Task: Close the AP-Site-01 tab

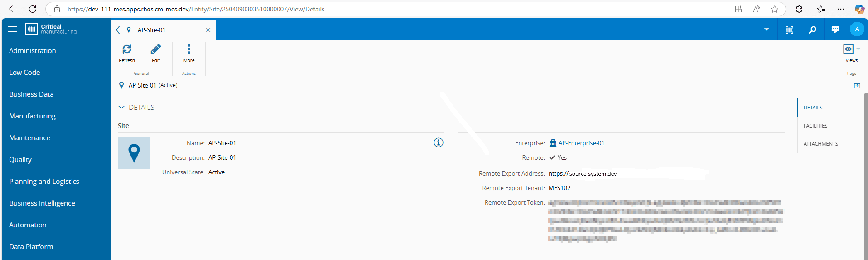Action: (208, 30)
